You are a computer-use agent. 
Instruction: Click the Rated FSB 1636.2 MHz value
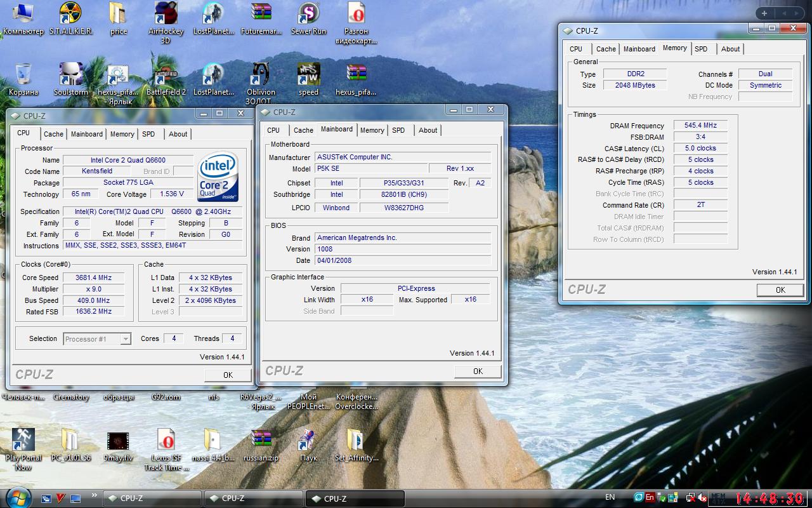coord(93,312)
